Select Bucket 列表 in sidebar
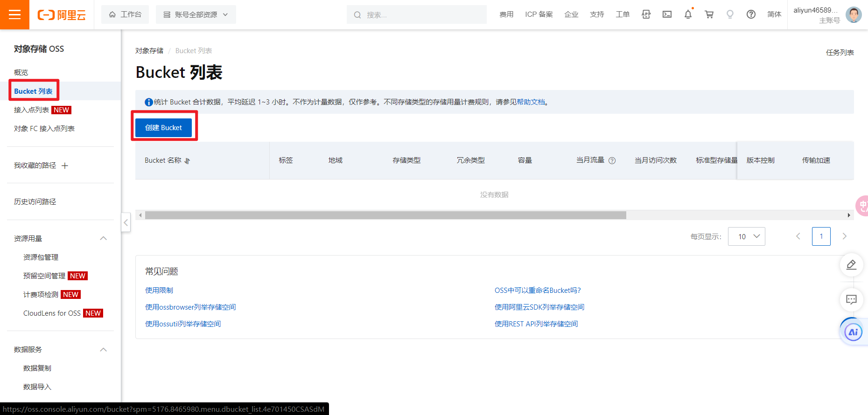The width and height of the screenshot is (868, 415). click(33, 91)
